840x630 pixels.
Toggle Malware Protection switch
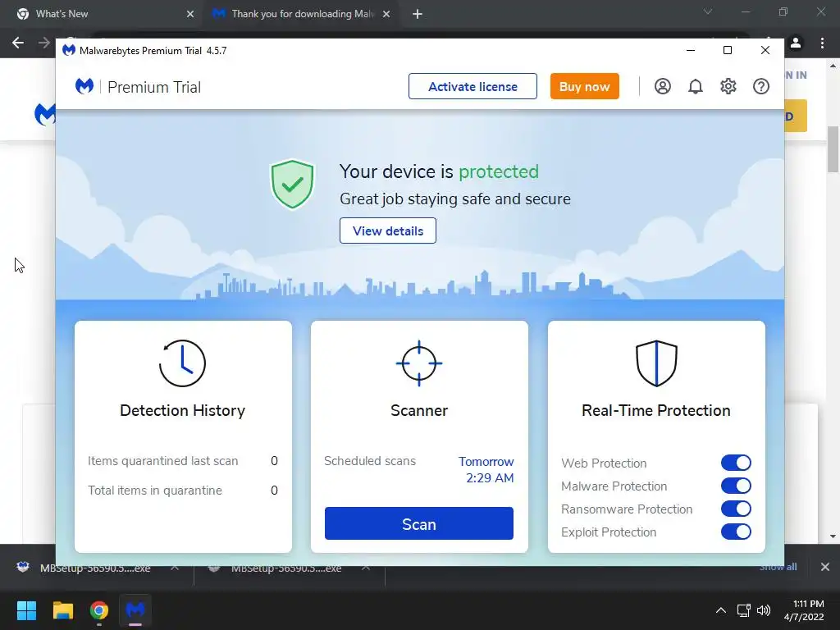(736, 486)
